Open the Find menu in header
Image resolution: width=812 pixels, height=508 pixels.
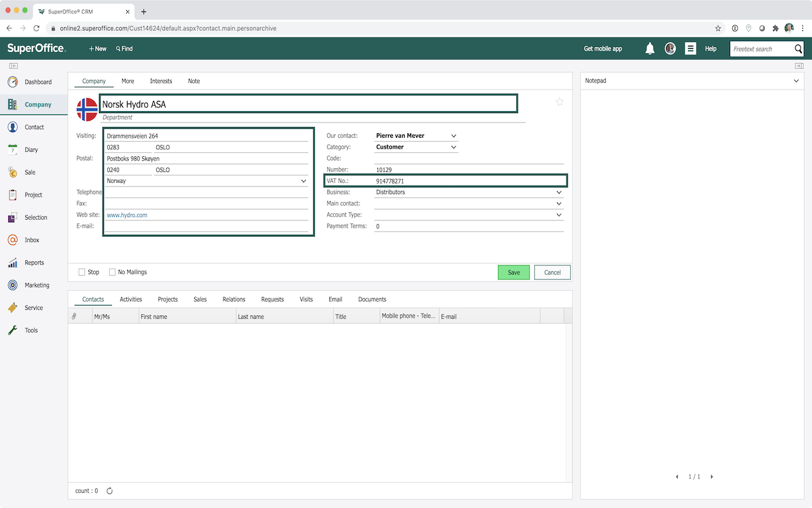[124, 49]
